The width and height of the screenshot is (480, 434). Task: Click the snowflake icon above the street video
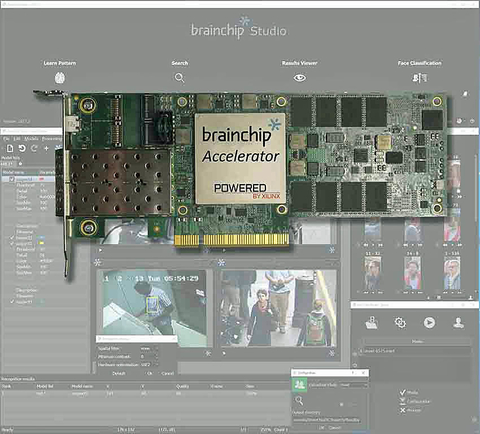tap(221, 263)
